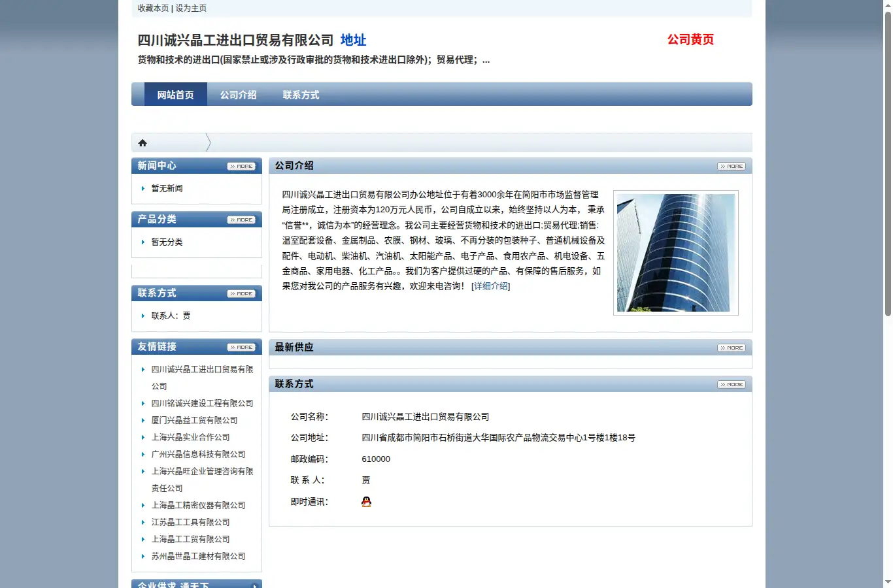Open link 上海兴晶旺企业管理咨询有限责任公司
The image size is (893, 588).
[202, 480]
